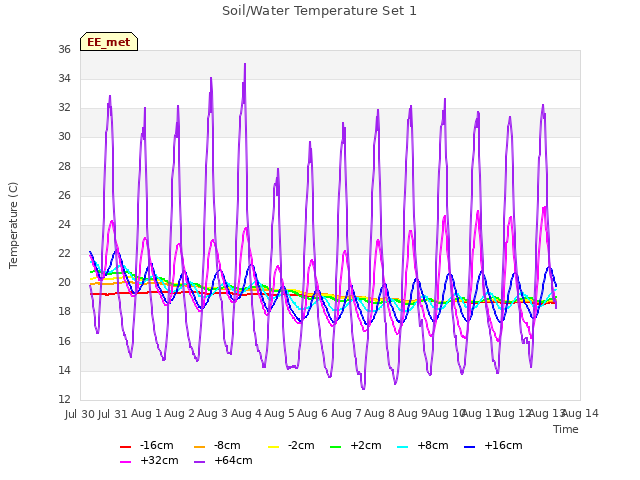Click the purple +64cm legend color marker
Screen dimensions: 640x480
pos(199,462)
